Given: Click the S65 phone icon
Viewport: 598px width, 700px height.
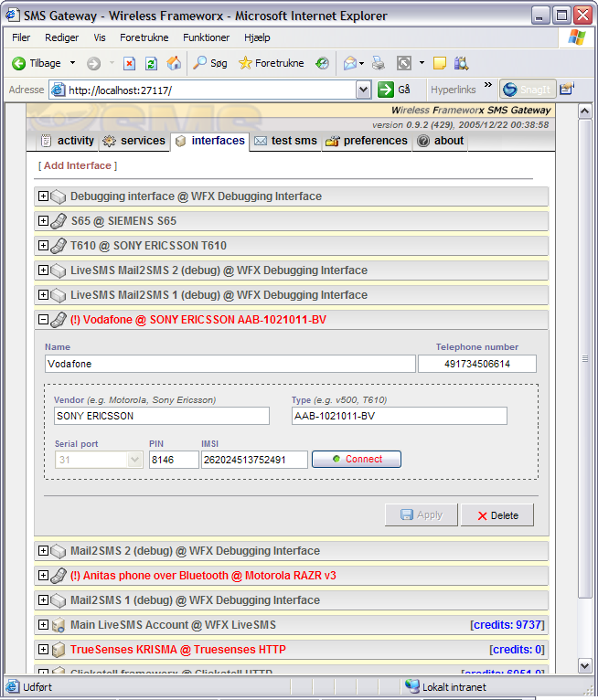Looking at the screenshot, I should point(58,220).
